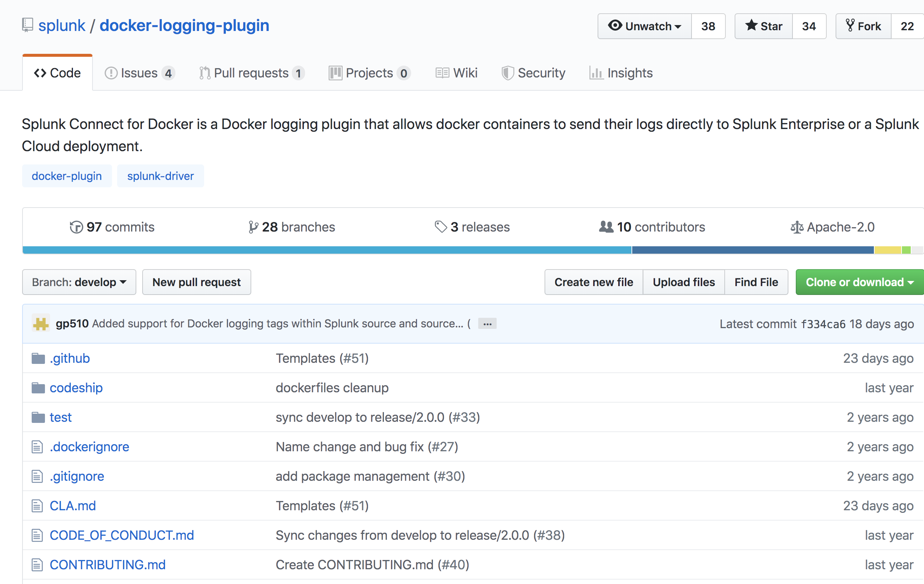924x584 pixels.
Task: Click the Issues exclamation icon
Action: click(x=111, y=73)
